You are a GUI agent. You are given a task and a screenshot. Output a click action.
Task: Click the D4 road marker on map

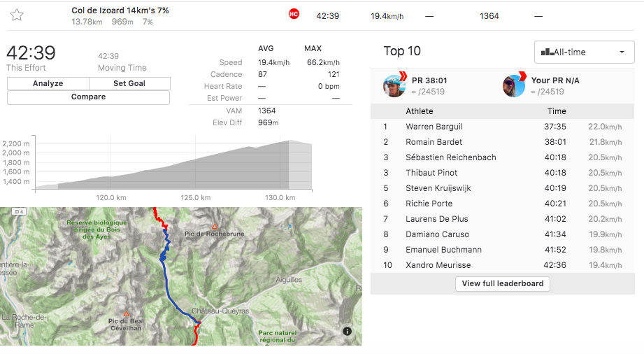pos(18,211)
